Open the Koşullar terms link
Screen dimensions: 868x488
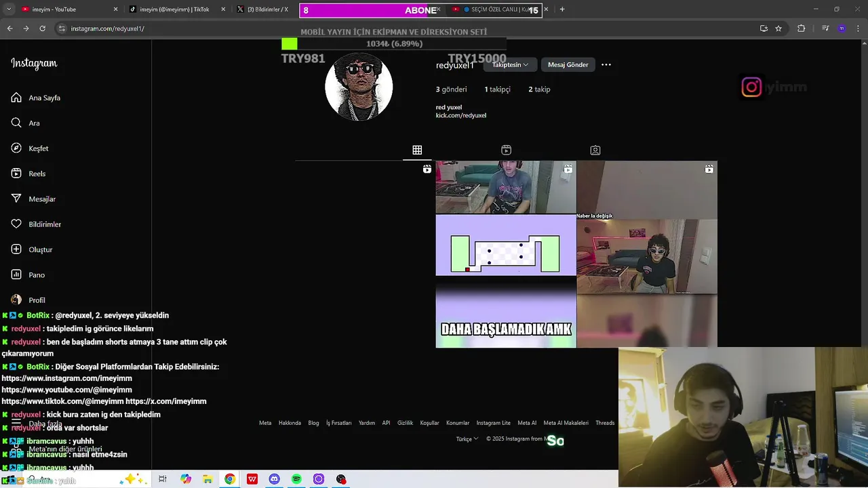(x=430, y=423)
